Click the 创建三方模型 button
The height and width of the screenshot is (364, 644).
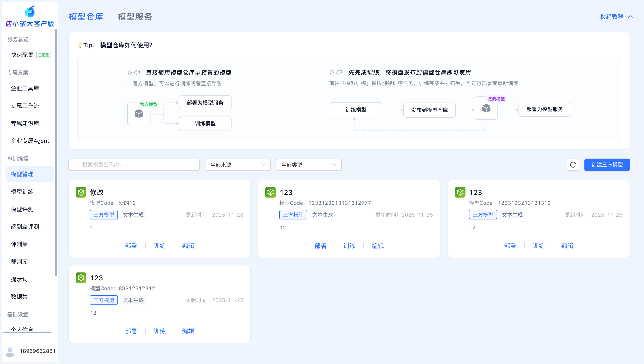click(x=607, y=165)
